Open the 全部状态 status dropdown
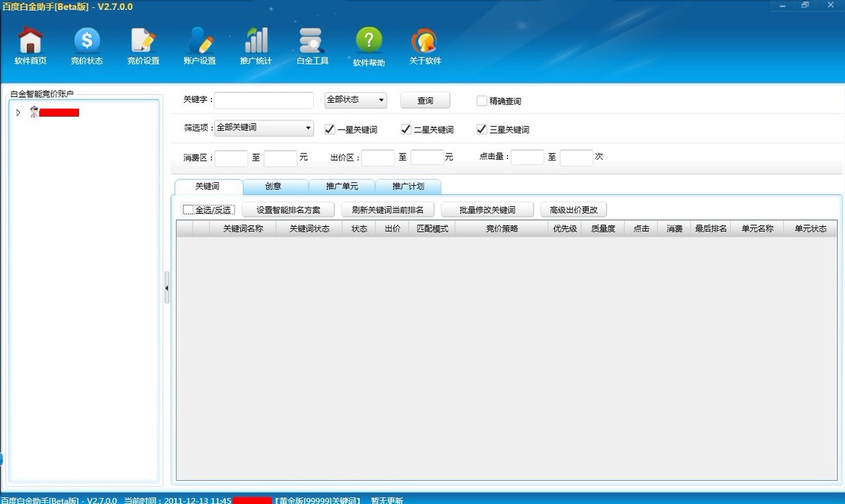Viewport: 845px width, 504px height. (x=356, y=100)
